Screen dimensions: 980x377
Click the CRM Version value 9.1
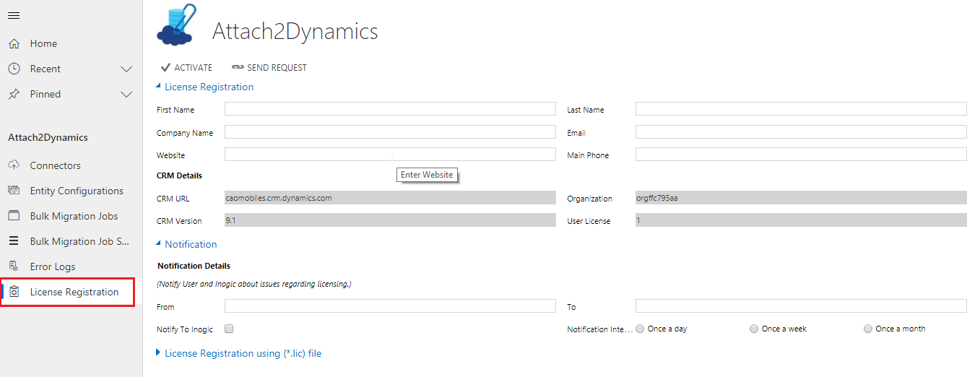coord(390,220)
